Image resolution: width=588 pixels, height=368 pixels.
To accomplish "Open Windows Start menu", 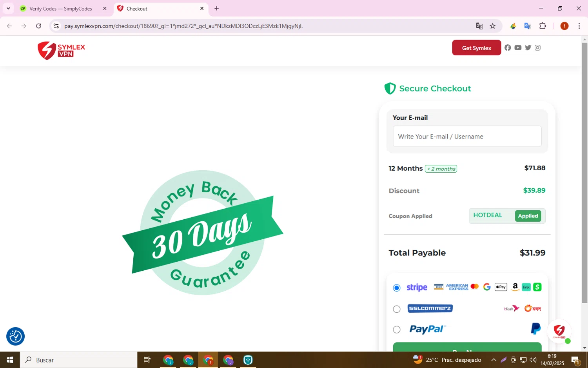I will (10, 360).
